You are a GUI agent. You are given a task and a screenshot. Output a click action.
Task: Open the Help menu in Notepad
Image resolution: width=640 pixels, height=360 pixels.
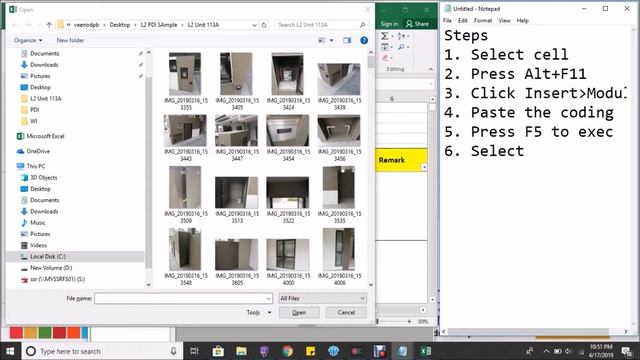pyautogui.click(x=522, y=20)
